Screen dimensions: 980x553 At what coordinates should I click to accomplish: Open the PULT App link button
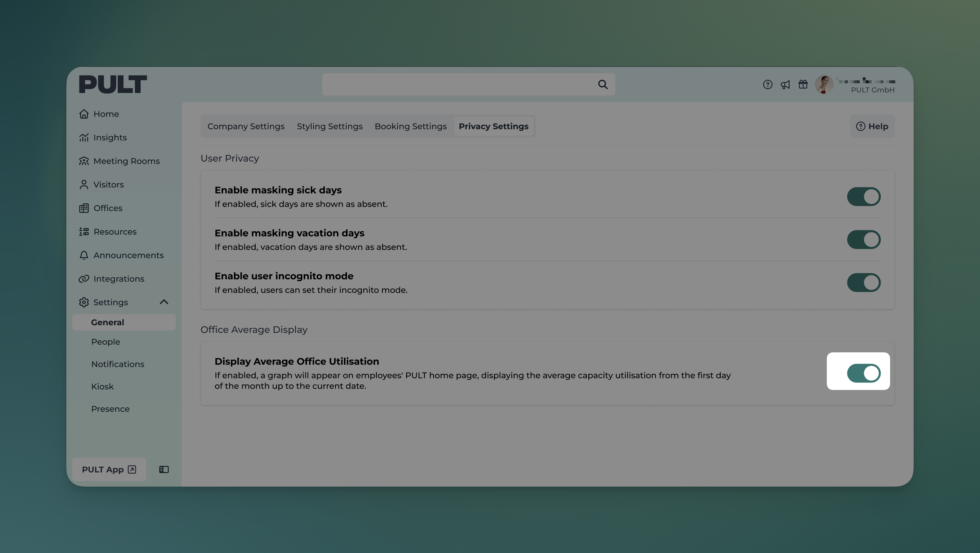(109, 469)
